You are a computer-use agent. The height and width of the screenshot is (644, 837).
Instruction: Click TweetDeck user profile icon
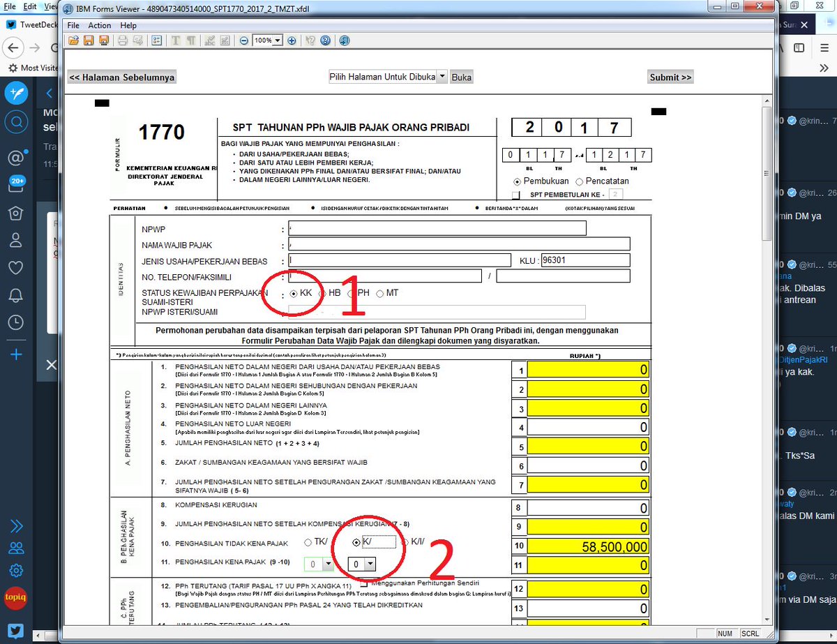(16, 240)
